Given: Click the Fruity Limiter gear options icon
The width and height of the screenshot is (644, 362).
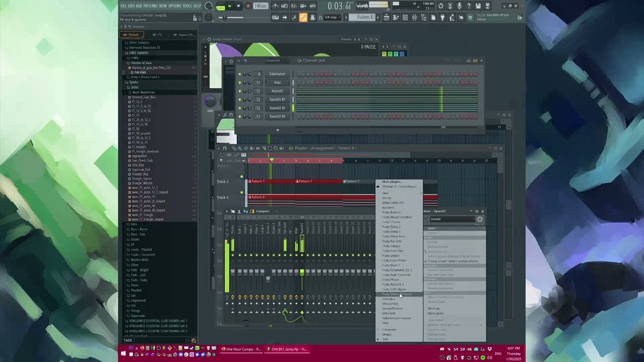Looking at the screenshot, I should 209,39.
